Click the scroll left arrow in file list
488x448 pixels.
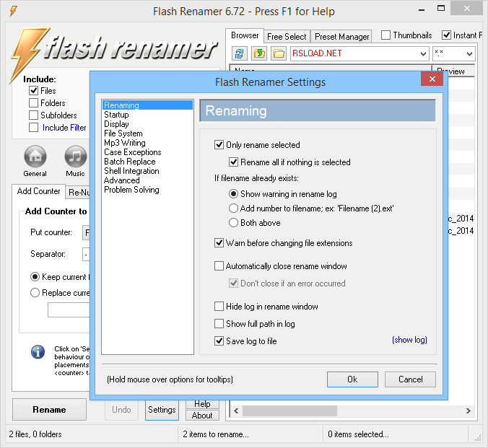(236, 410)
